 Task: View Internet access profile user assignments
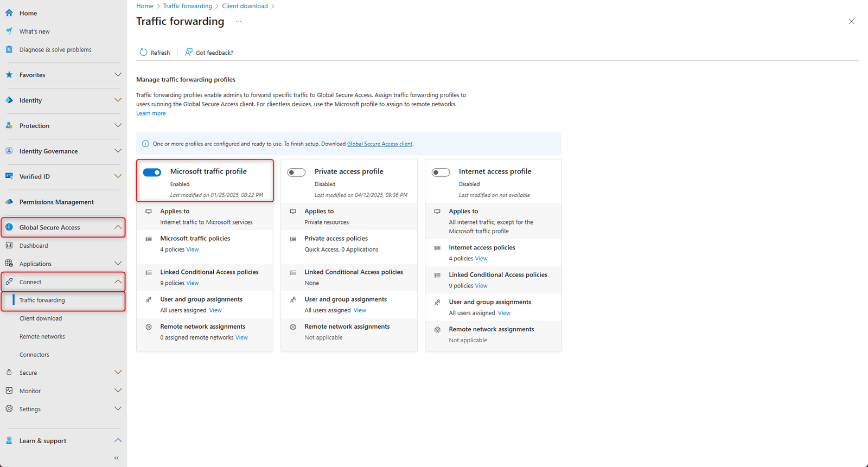[504, 313]
